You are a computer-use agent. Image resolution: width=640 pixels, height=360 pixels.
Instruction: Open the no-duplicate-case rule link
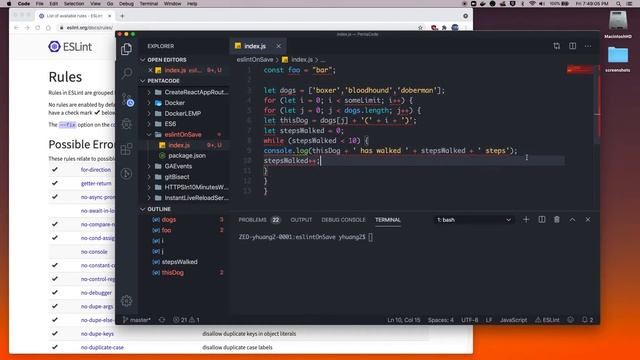(102, 347)
